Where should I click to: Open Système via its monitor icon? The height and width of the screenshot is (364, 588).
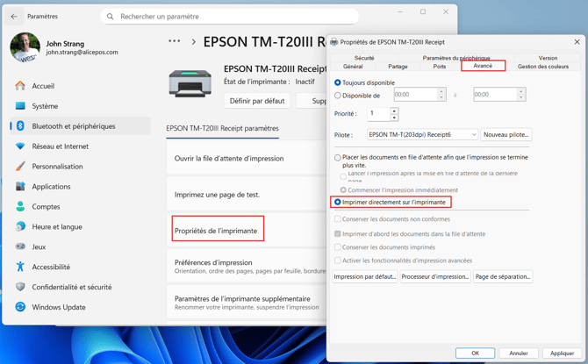tap(20, 106)
